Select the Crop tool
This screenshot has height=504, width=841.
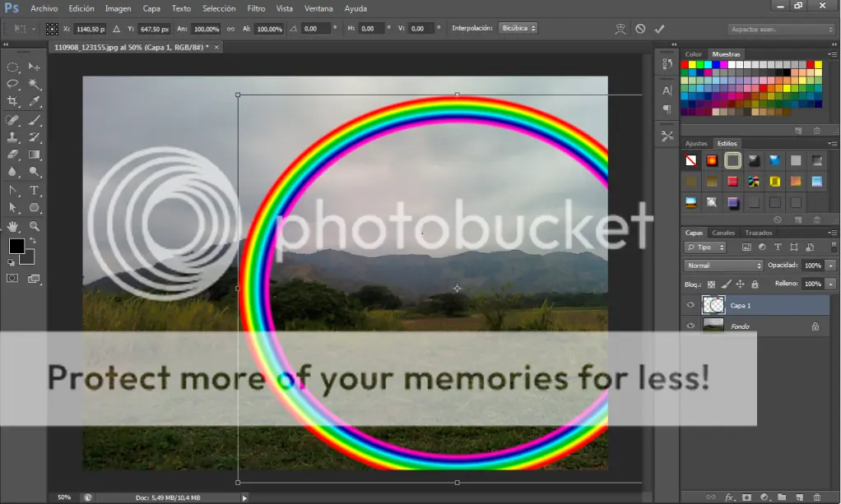[12, 101]
